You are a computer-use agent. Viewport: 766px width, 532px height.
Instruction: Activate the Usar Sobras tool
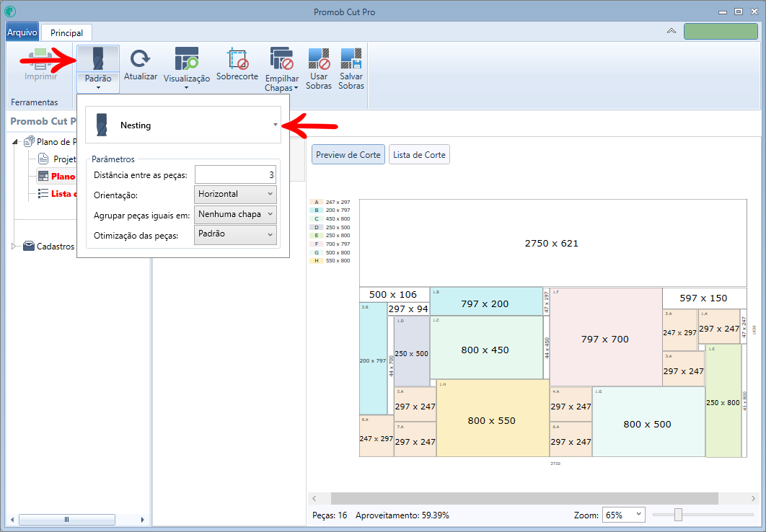click(x=319, y=58)
